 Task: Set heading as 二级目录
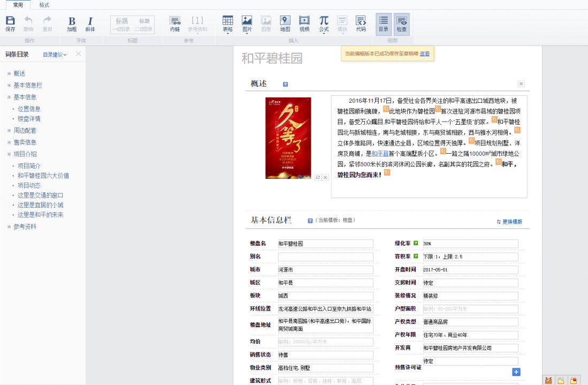pos(144,25)
